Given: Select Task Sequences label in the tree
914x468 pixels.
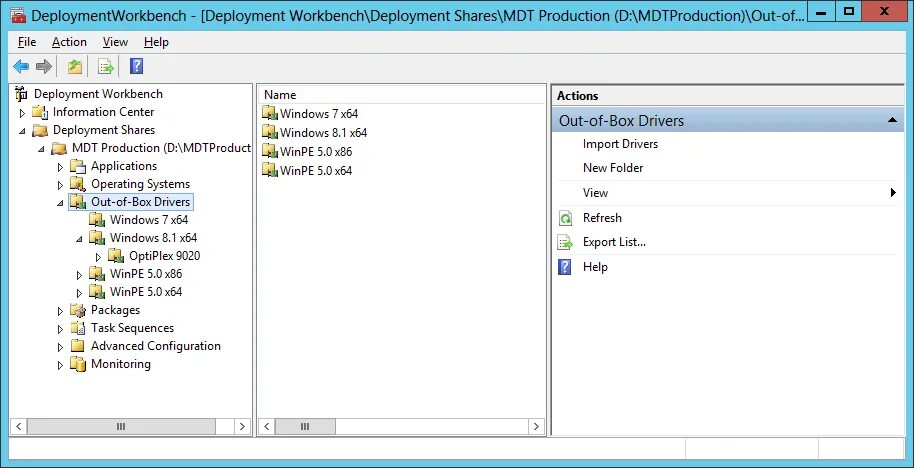Looking at the screenshot, I should 132,328.
